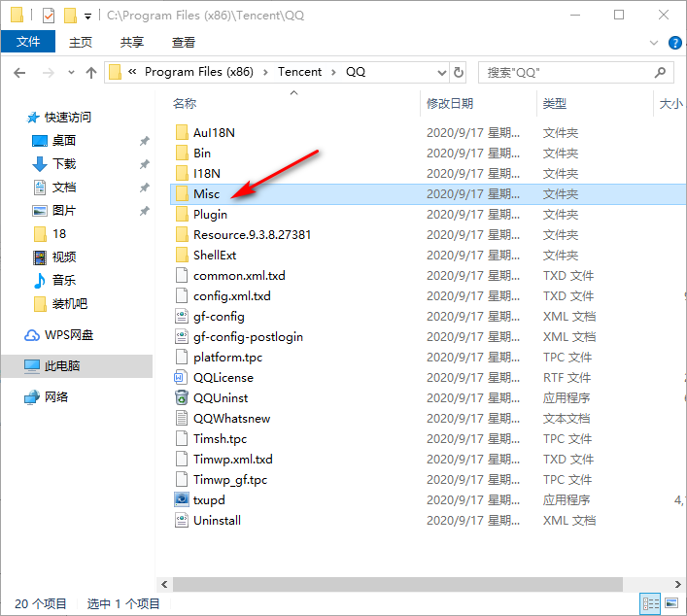Go back with the left arrow
Screen dimensions: 687x616
(x=19, y=72)
